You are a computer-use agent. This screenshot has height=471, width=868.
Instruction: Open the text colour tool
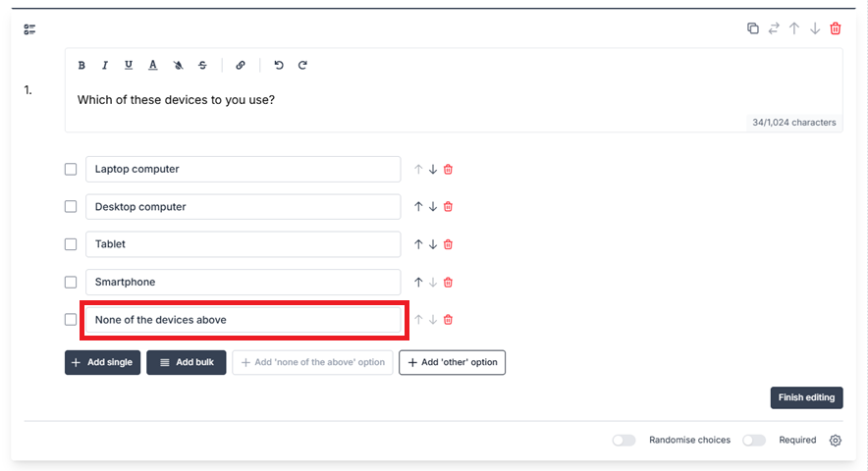pyautogui.click(x=153, y=66)
